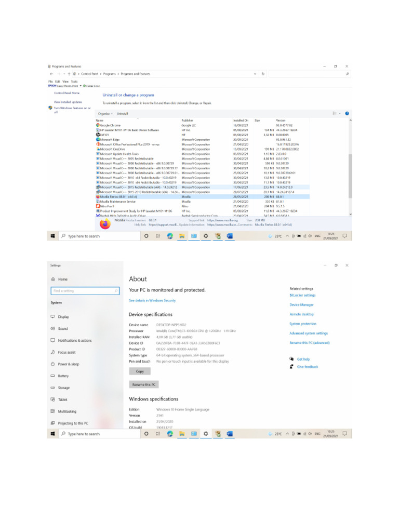This screenshot has width=399, height=532.
Task: Click the Microsoft OneDrive icon in the list
Action: click(98, 149)
